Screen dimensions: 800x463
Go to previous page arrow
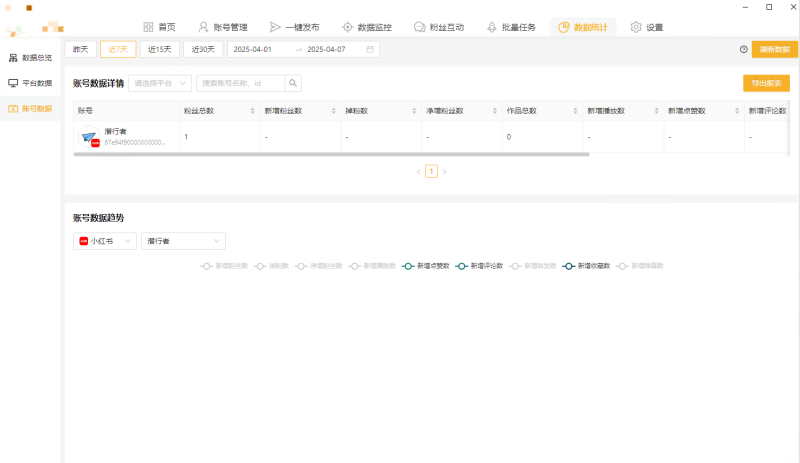coord(419,172)
